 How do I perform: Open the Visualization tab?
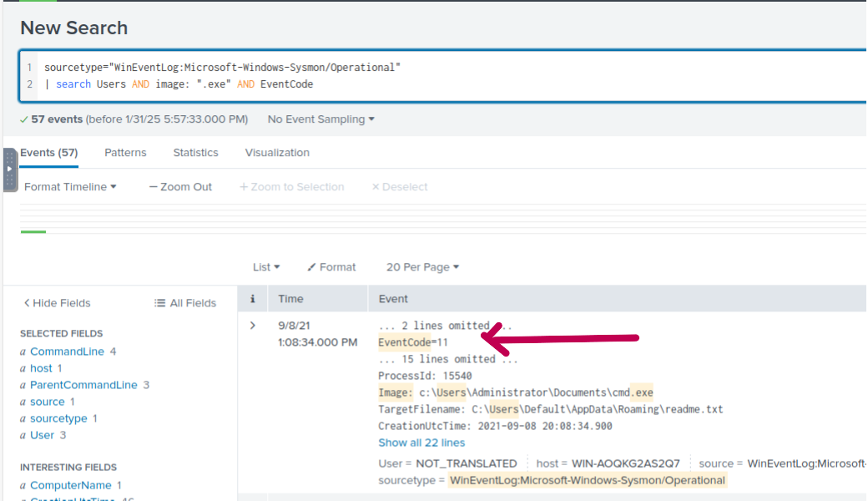click(x=277, y=153)
